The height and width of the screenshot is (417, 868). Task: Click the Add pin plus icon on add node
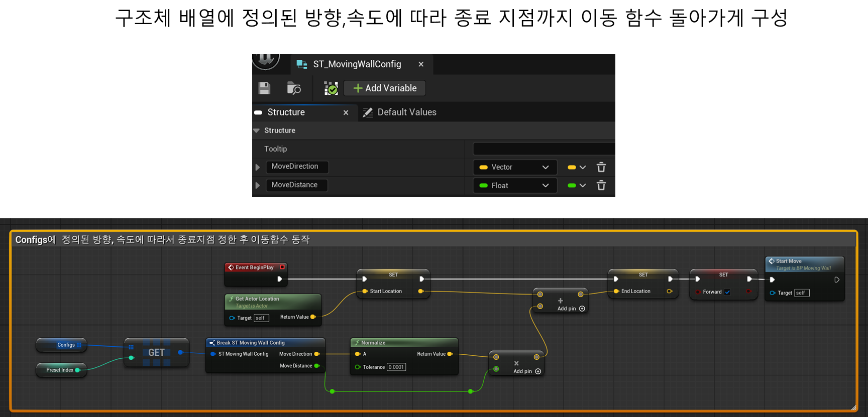point(582,309)
